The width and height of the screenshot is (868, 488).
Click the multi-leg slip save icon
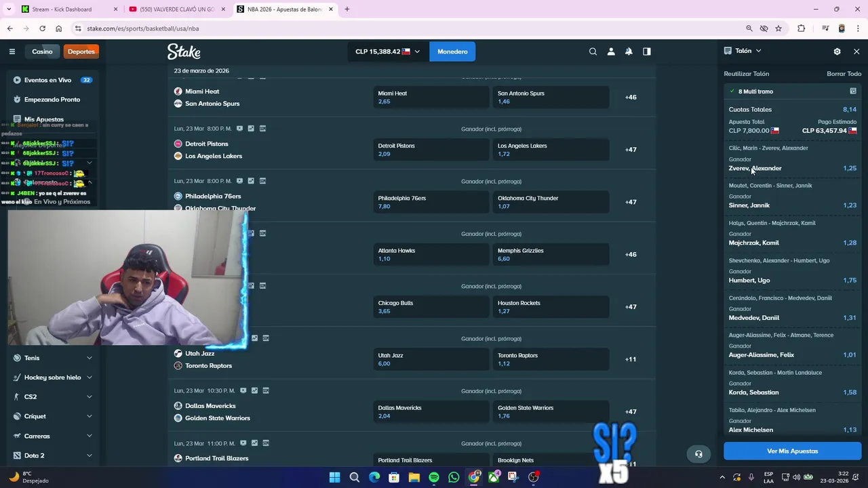click(853, 91)
